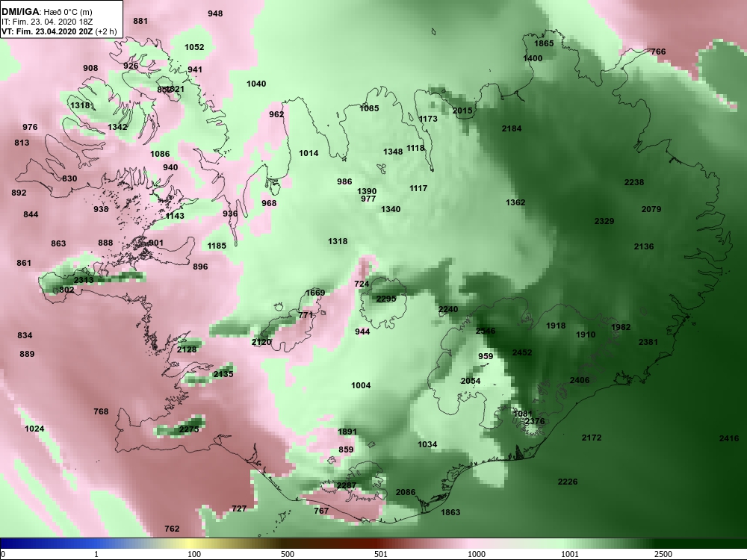This screenshot has width=747, height=560.
Task: Select the map value 2015
Action: [x=462, y=111]
